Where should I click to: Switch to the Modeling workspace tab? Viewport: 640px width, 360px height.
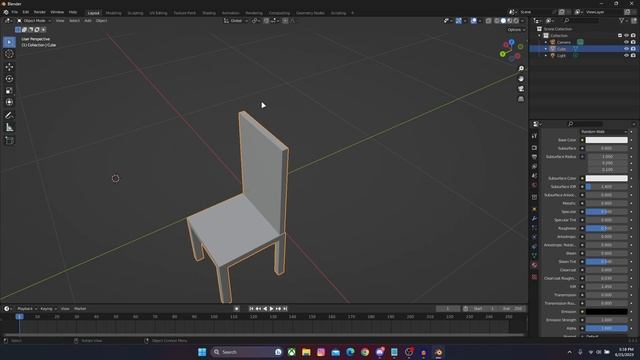113,13
